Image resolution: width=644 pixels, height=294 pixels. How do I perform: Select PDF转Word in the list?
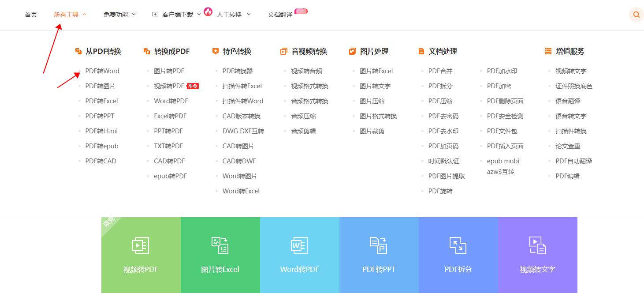pyautogui.click(x=102, y=71)
